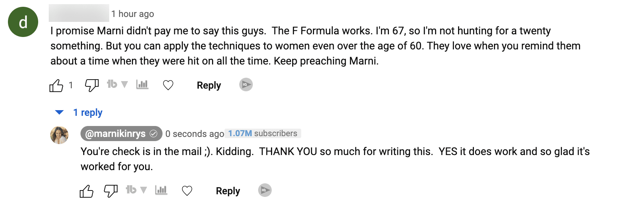The image size is (644, 212).
Task: Click vidIQ round icon beside top Reply
Action: coord(246,84)
